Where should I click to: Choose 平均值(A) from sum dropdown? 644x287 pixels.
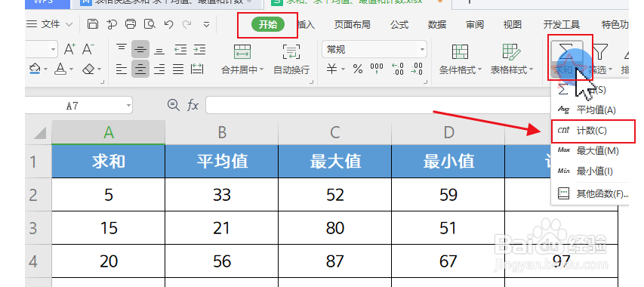(590, 110)
